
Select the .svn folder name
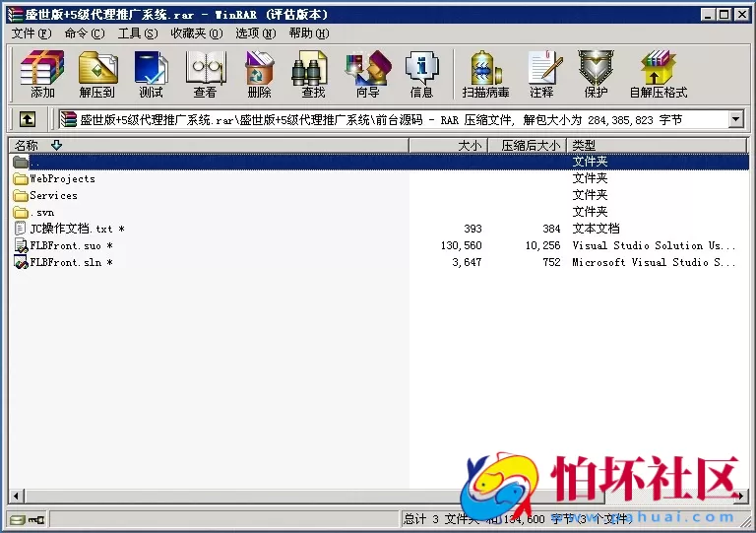point(42,212)
